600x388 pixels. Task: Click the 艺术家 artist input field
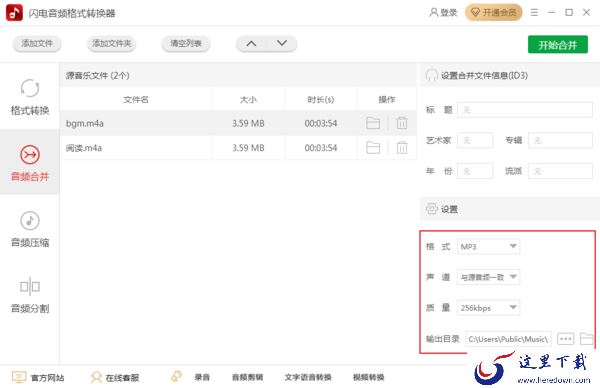[475, 140]
